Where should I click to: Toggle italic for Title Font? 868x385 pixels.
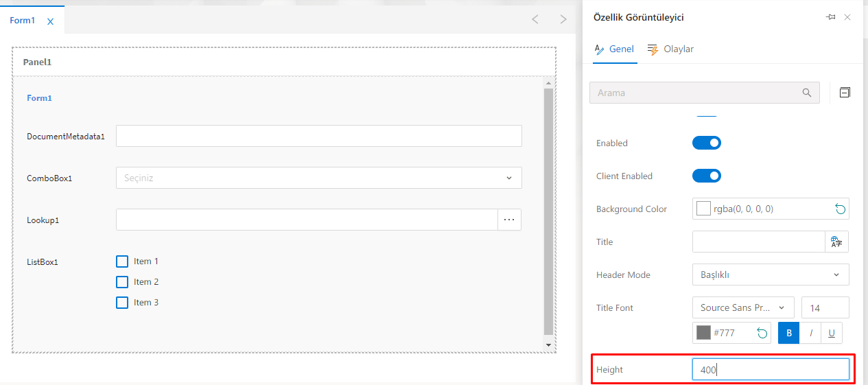tap(810, 333)
